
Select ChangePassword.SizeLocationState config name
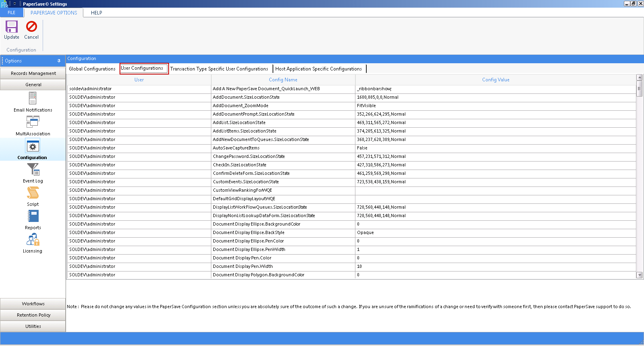(283, 157)
